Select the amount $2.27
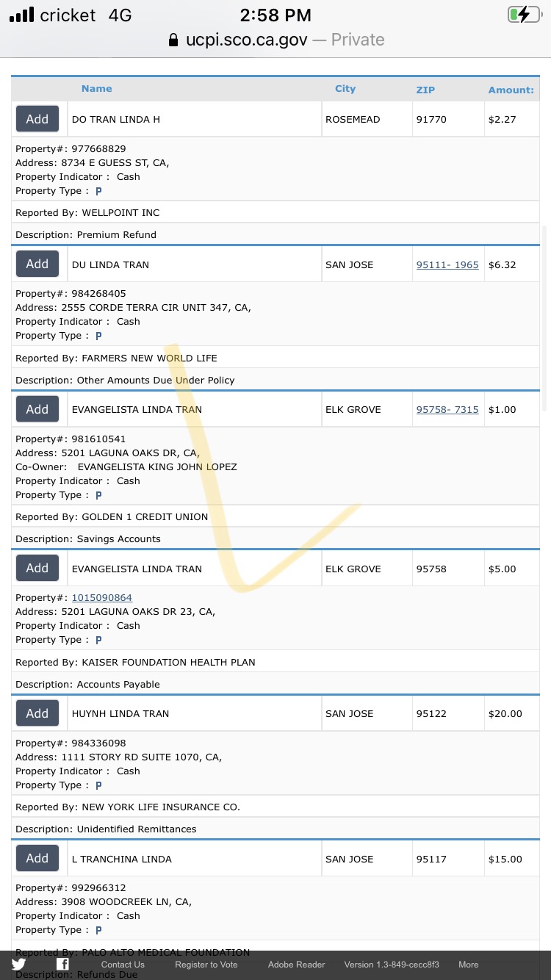This screenshot has width=551, height=980. pyautogui.click(x=503, y=120)
